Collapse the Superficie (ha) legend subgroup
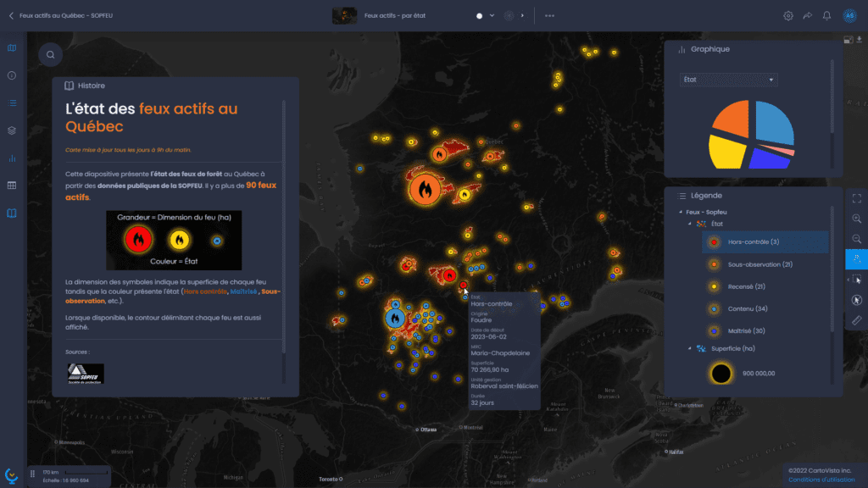This screenshot has height=488, width=868. [x=690, y=348]
